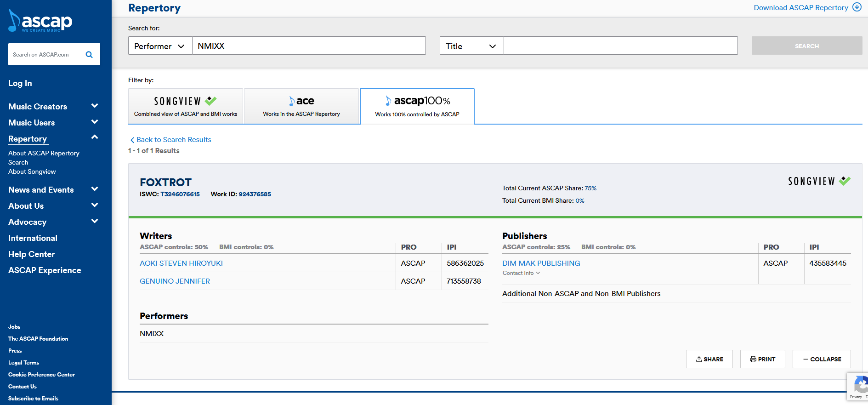
Task: Go back to search results
Action: pyautogui.click(x=170, y=140)
